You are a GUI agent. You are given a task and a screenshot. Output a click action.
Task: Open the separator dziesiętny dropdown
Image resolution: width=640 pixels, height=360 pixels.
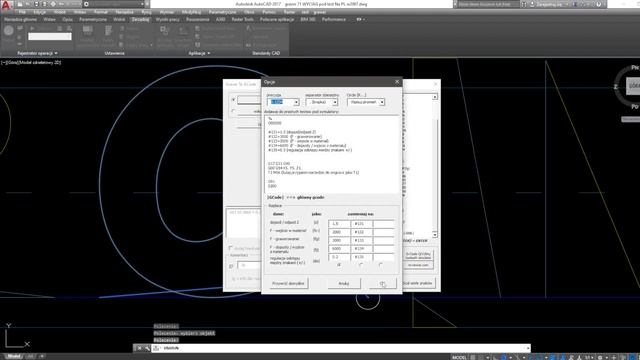[x=335, y=102]
